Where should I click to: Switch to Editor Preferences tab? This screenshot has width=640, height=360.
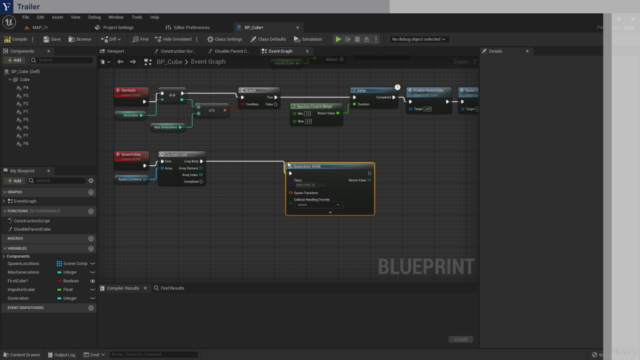click(x=188, y=27)
